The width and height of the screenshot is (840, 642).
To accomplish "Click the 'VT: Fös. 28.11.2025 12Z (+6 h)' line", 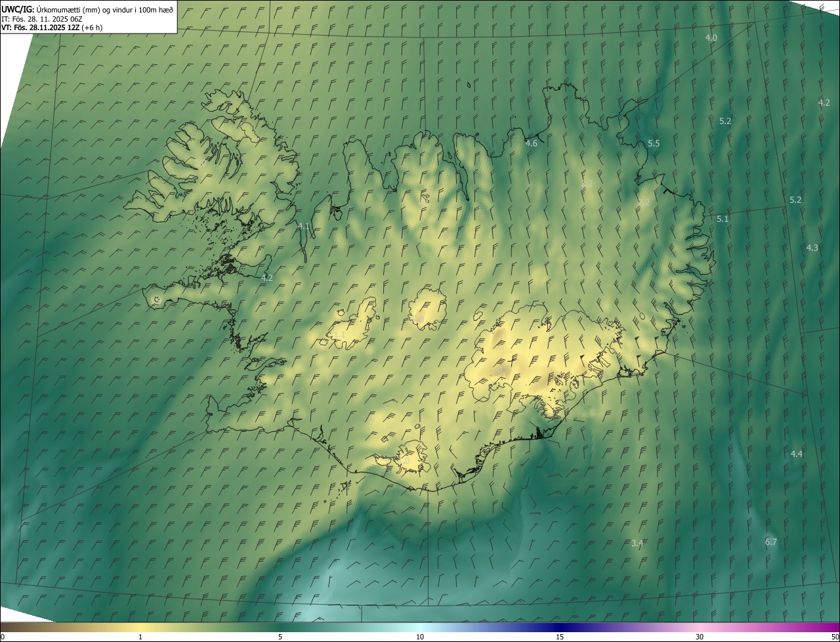I will tap(52, 28).
